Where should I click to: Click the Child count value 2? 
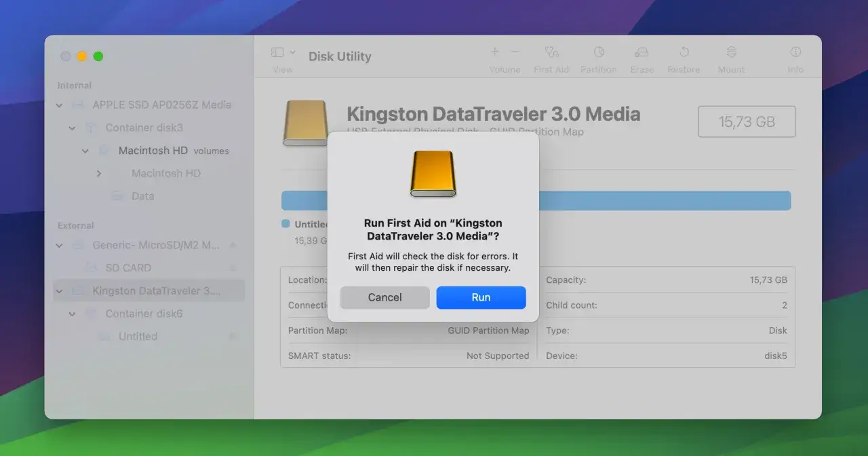pyautogui.click(x=785, y=305)
